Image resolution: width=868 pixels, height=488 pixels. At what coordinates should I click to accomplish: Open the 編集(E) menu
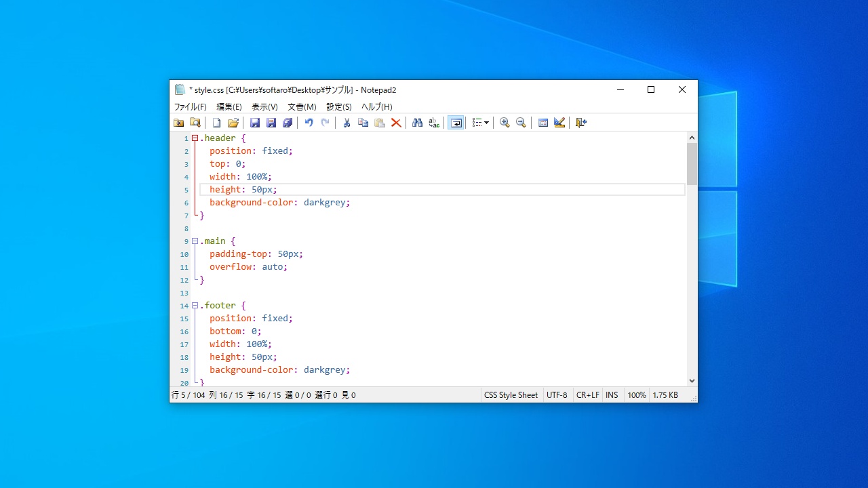pos(229,107)
